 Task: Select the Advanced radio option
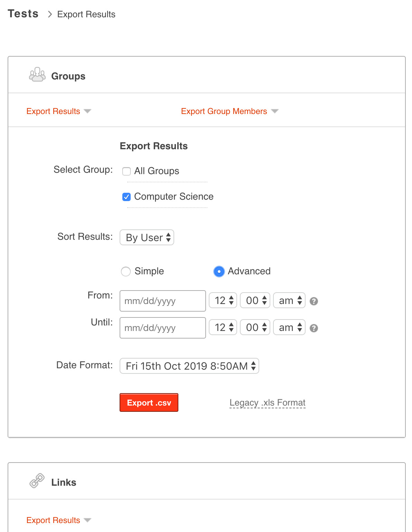coord(219,272)
